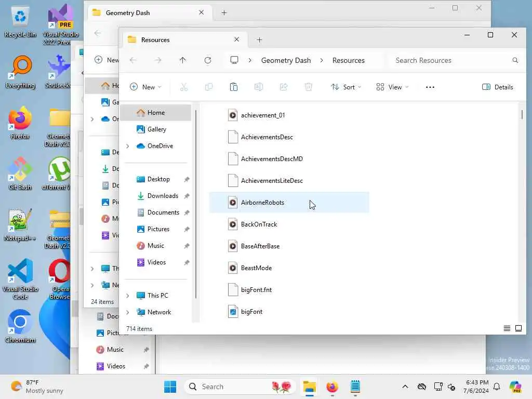This screenshot has width=532, height=399.
Task: Click Firefox icon on the taskbar
Action: (x=332, y=387)
